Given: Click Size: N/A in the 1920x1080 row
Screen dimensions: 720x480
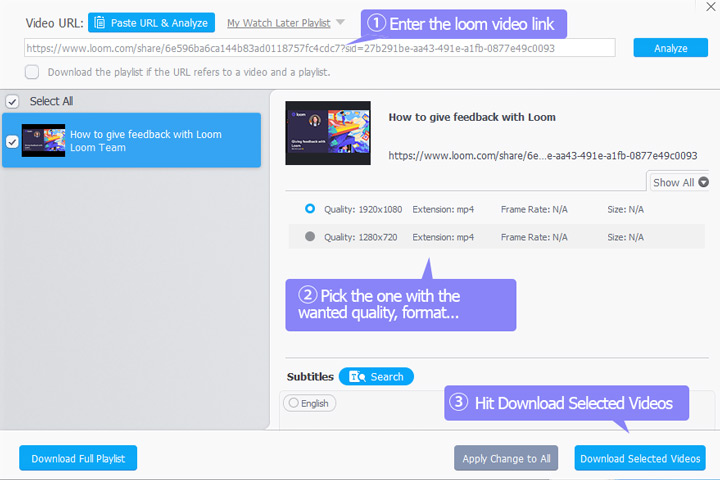Looking at the screenshot, I should [625, 209].
